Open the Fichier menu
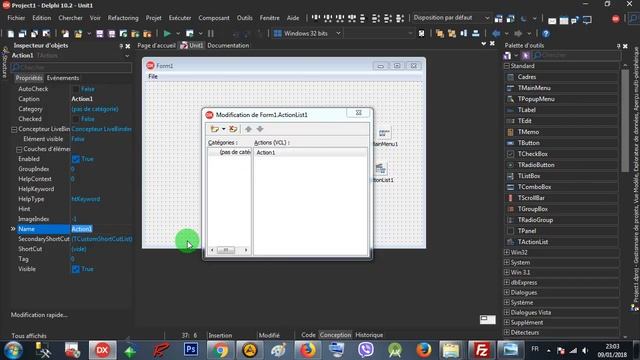Screen dimensions: 640x360 [x=16, y=18]
